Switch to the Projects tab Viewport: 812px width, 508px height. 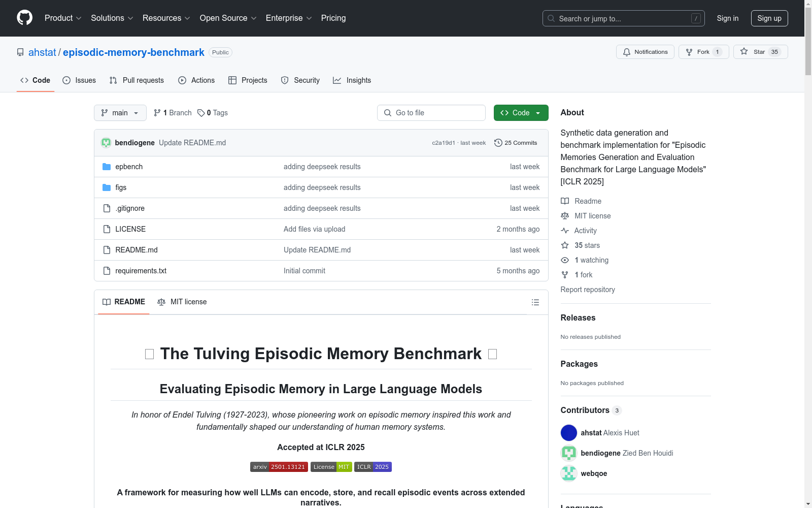pos(248,80)
